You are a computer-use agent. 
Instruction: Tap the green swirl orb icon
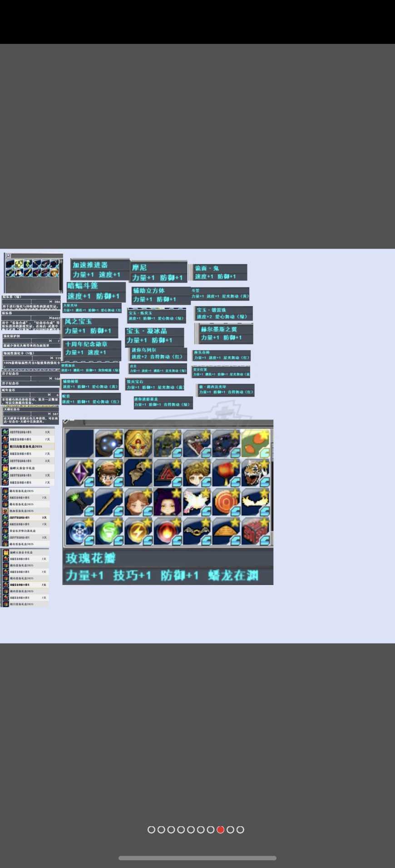tap(109, 531)
